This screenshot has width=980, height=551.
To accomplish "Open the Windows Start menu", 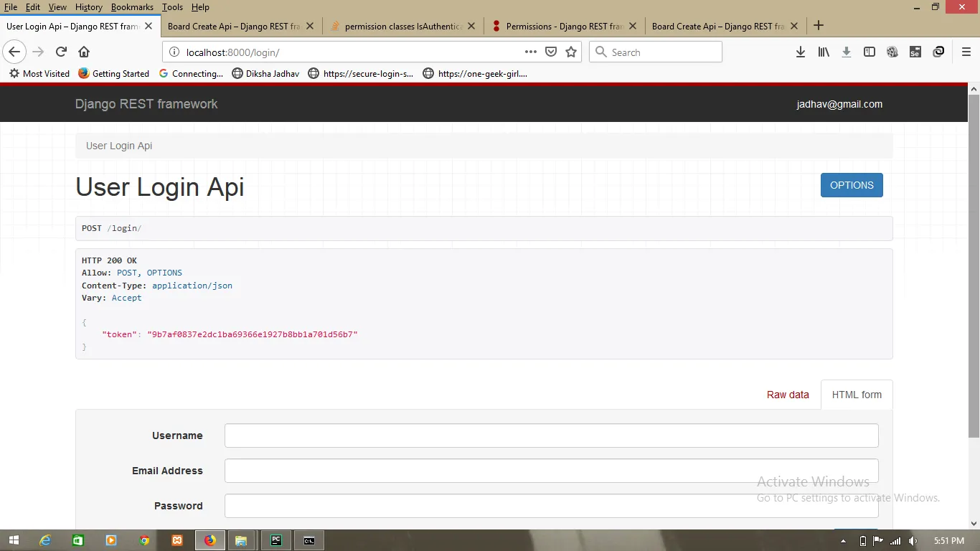I will (15, 540).
